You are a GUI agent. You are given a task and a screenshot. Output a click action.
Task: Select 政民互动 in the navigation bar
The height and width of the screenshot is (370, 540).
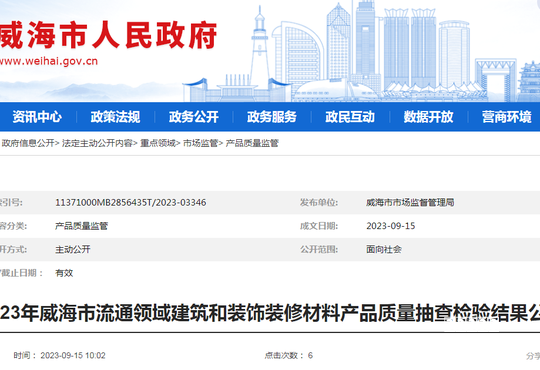350,117
